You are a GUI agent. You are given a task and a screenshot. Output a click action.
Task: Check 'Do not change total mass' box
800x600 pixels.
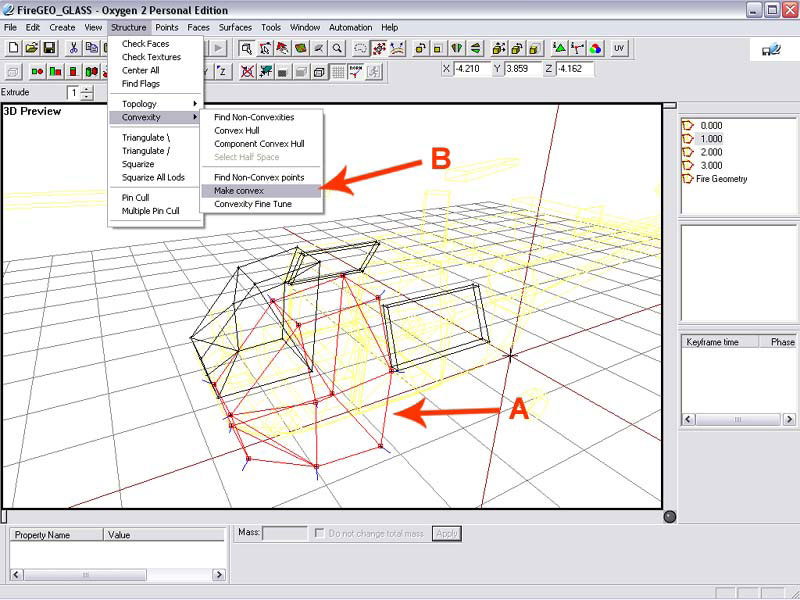click(320, 534)
